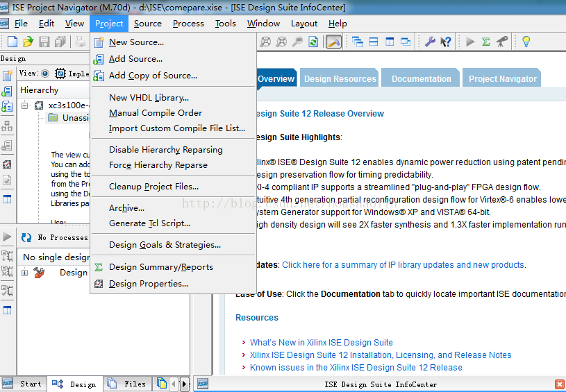
Task: Switch to Design Resources InfoCenter tab
Action: pyautogui.click(x=340, y=78)
